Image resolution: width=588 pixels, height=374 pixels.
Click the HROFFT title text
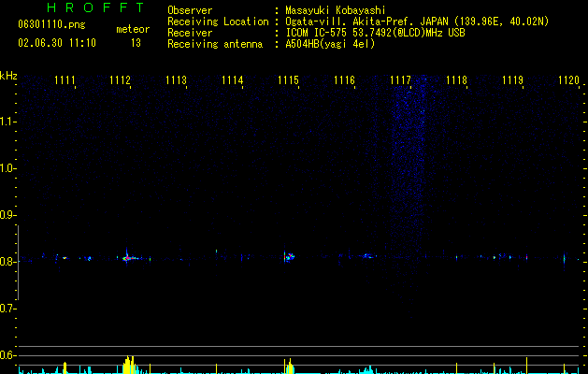tap(95, 7)
